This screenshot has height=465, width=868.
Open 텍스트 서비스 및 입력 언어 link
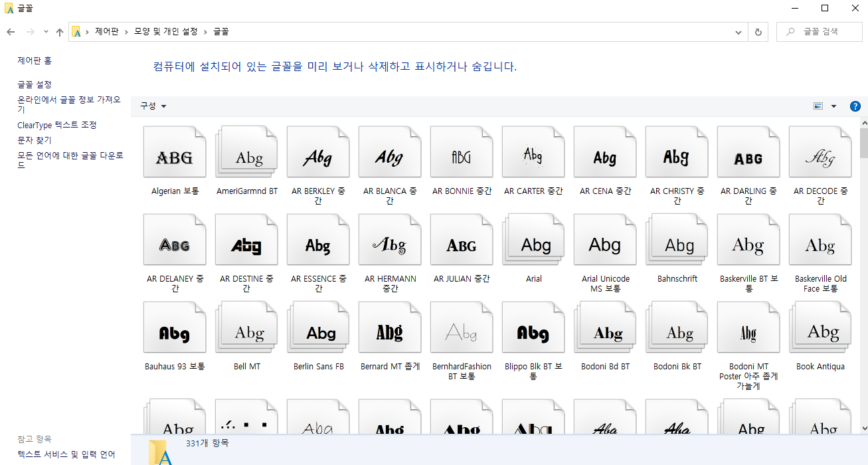click(x=66, y=454)
